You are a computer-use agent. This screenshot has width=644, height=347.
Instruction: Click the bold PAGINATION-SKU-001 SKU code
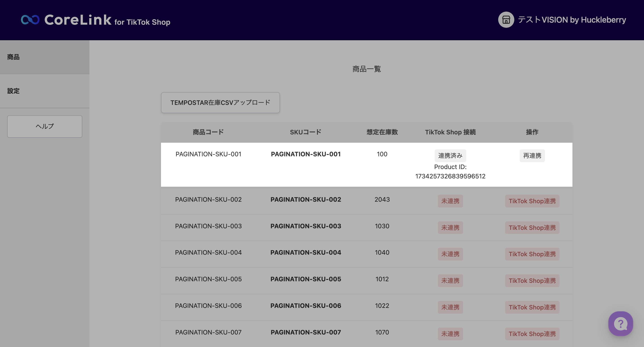(305, 154)
